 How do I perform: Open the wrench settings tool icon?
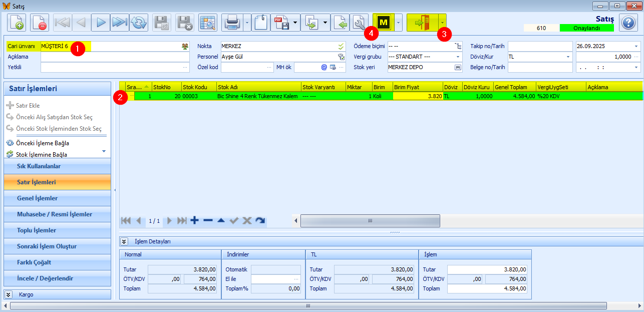point(359,23)
